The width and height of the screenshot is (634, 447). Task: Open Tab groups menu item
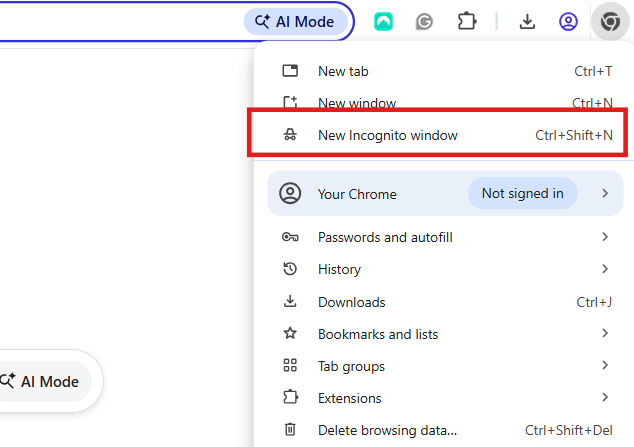(444, 366)
